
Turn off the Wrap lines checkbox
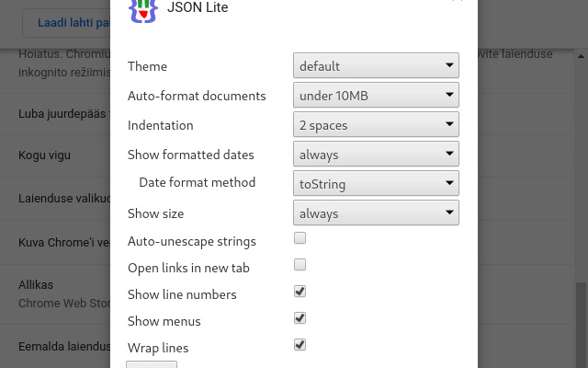click(300, 345)
